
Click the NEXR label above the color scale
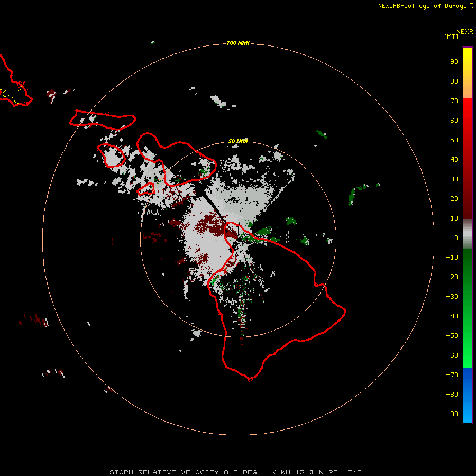coord(464,32)
